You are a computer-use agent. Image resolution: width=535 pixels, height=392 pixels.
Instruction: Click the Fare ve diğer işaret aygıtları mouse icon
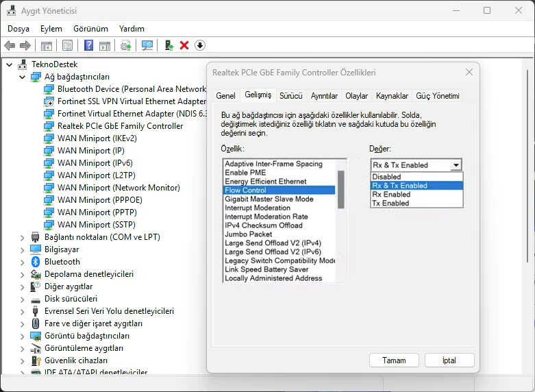click(36, 323)
